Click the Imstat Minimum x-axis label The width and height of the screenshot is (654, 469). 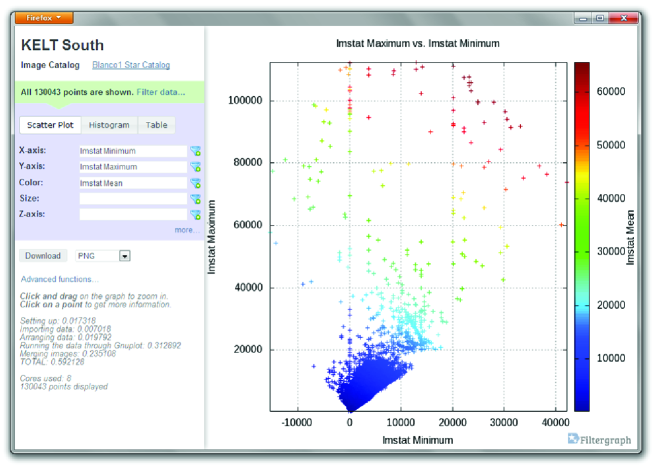click(418, 440)
